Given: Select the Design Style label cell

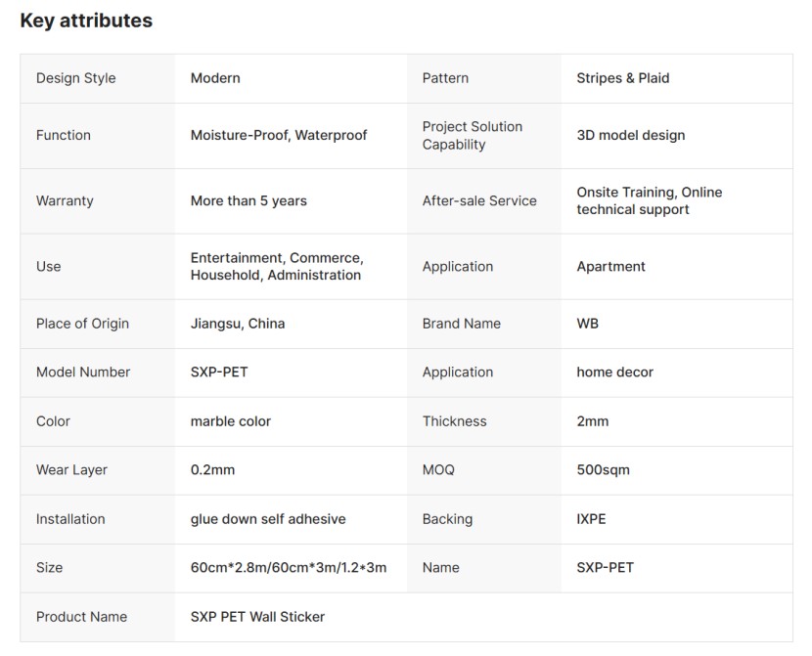Looking at the screenshot, I should click(75, 78).
